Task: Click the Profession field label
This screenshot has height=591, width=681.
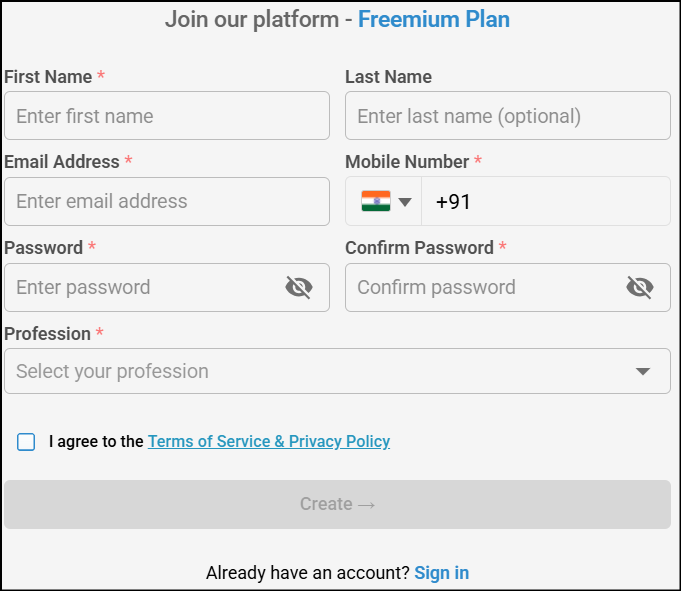Action: (x=47, y=333)
